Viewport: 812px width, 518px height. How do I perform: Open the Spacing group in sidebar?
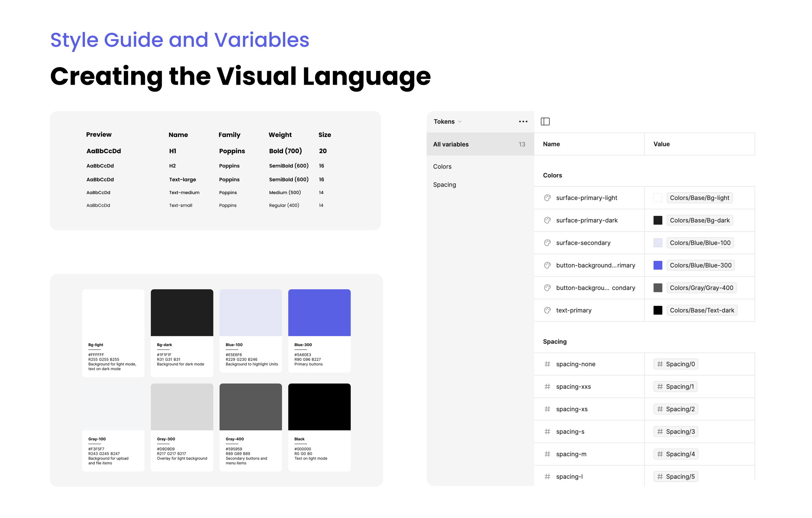click(x=444, y=185)
